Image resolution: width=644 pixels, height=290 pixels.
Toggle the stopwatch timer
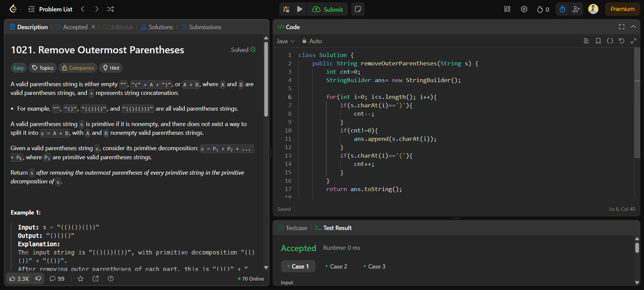click(562, 9)
